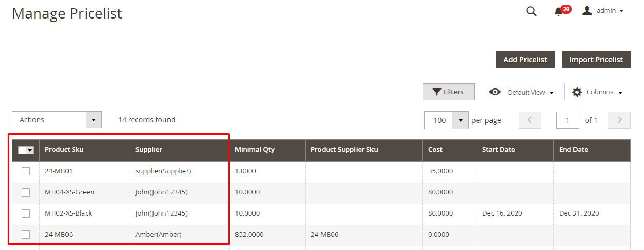Click the funnel icon on Filters
The width and height of the screenshot is (644, 250).
point(436,92)
